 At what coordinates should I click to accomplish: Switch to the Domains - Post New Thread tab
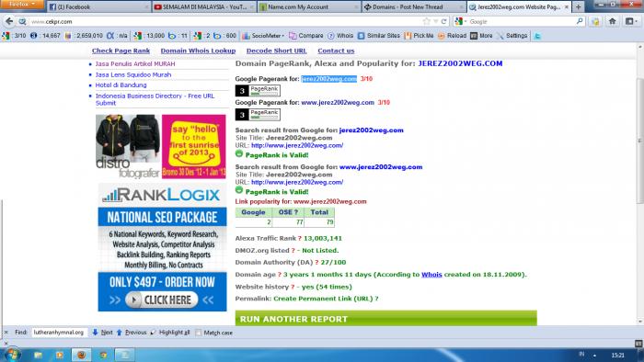point(414,7)
